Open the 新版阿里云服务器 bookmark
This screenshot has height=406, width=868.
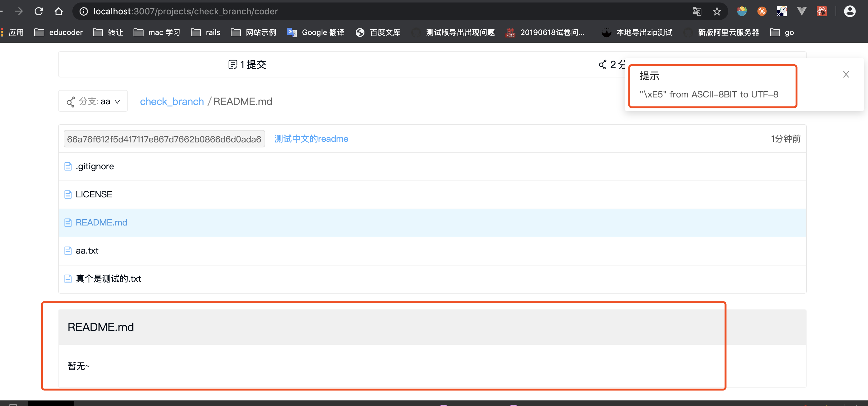click(x=721, y=32)
